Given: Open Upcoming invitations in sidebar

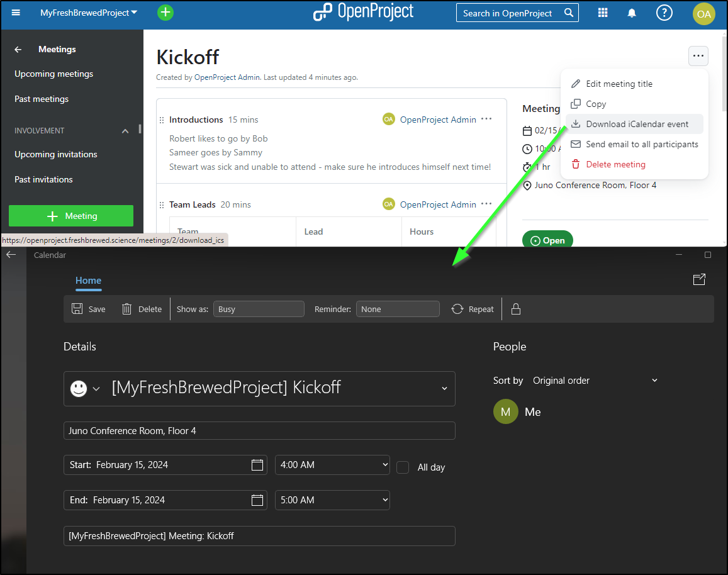Looking at the screenshot, I should [56, 155].
